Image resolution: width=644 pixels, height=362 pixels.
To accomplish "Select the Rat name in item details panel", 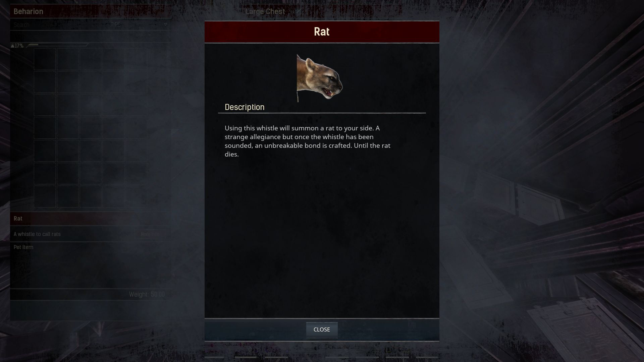I will 18,219.
